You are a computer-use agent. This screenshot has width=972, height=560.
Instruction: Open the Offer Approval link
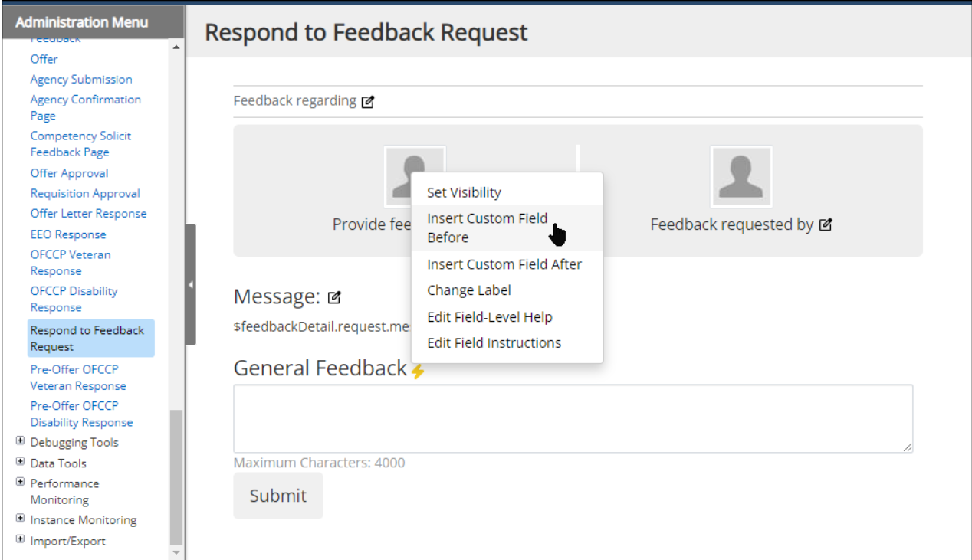point(70,173)
